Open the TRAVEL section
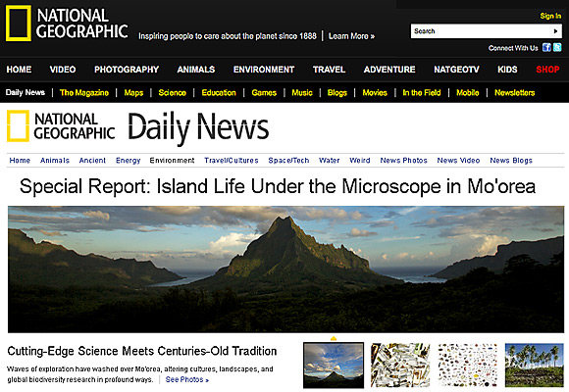The width and height of the screenshot is (569, 392). point(329,70)
